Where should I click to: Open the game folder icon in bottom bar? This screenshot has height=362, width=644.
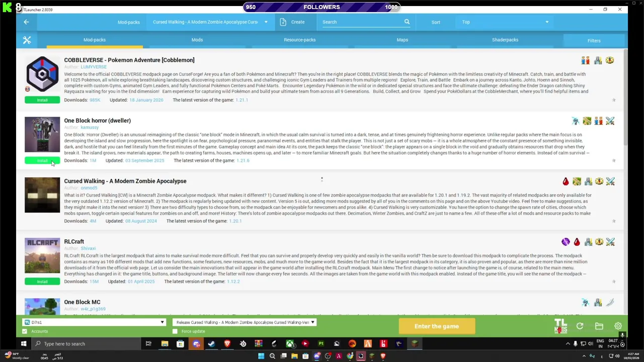599,326
